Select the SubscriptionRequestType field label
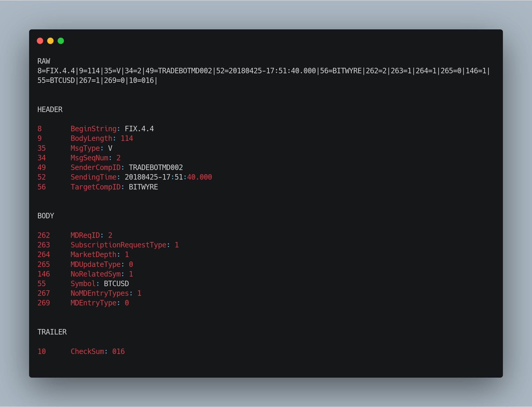This screenshot has width=532, height=407. 118,245
